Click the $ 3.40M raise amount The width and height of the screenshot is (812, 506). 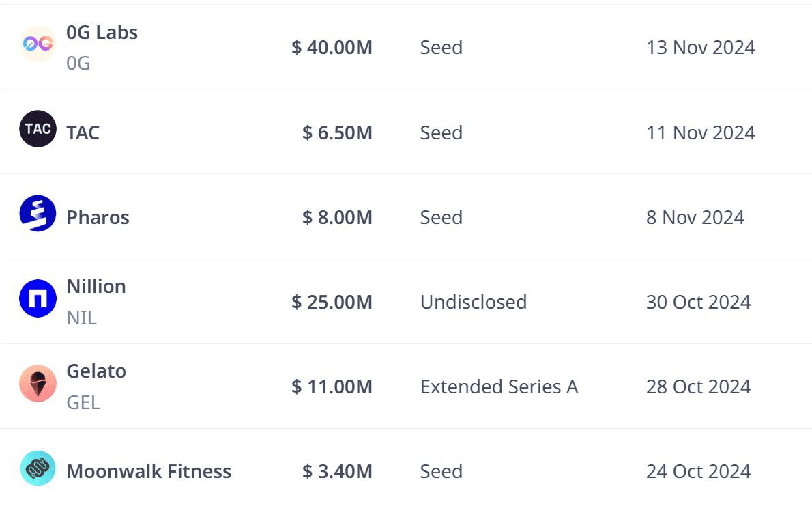click(337, 471)
